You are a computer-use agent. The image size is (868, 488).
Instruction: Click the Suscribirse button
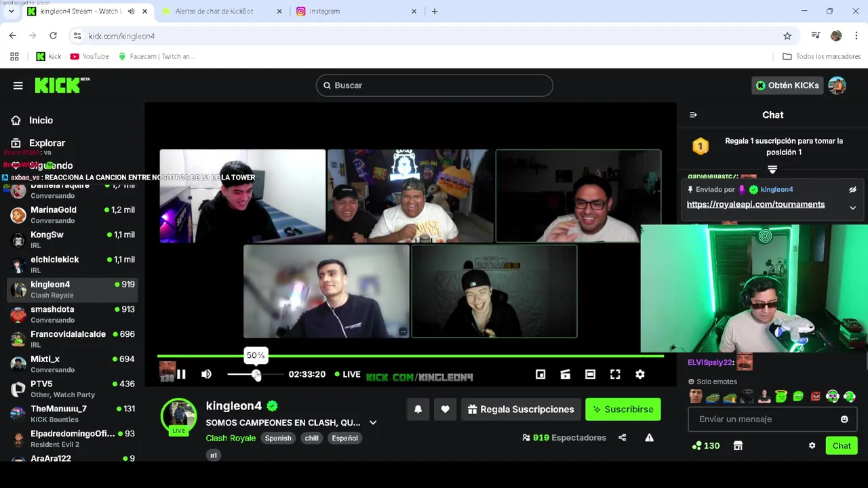pyautogui.click(x=623, y=409)
